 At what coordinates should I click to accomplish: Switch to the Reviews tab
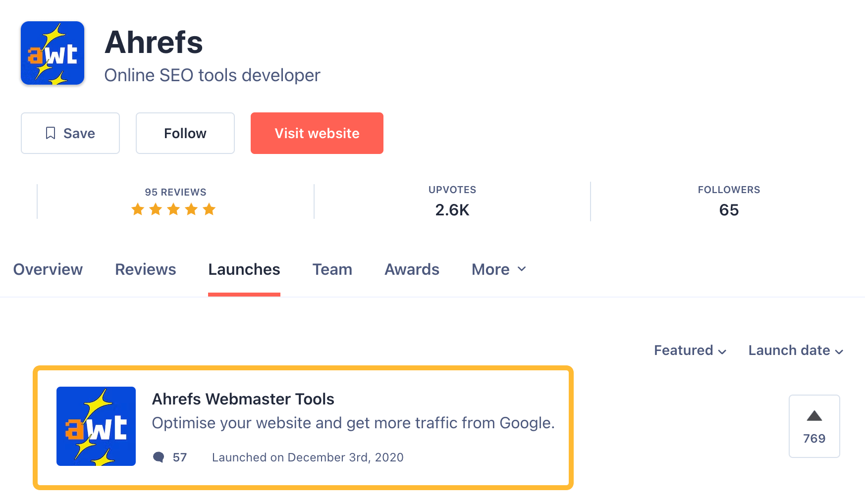[x=145, y=269]
